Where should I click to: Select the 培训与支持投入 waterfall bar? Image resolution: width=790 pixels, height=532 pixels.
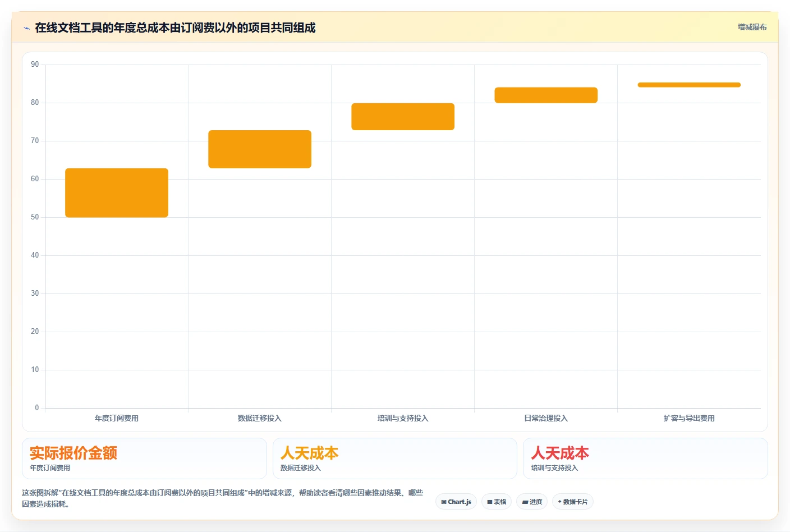(x=403, y=117)
